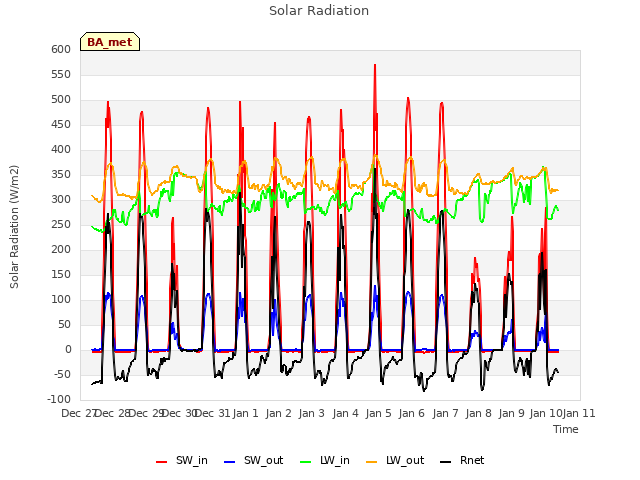Click the 150 y-axis tick label
The image size is (640, 480).
point(61,274)
